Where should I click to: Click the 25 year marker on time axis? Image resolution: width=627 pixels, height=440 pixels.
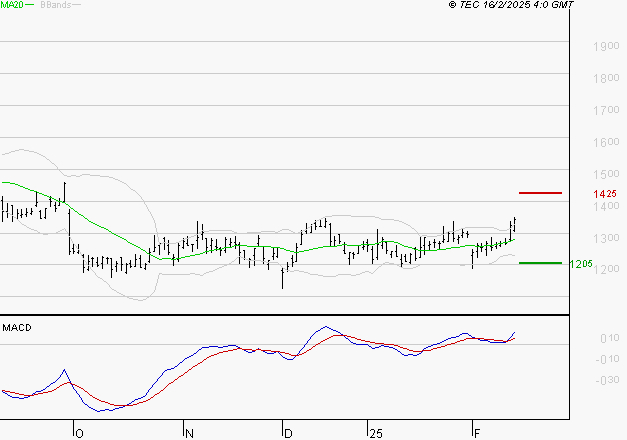coord(376,434)
